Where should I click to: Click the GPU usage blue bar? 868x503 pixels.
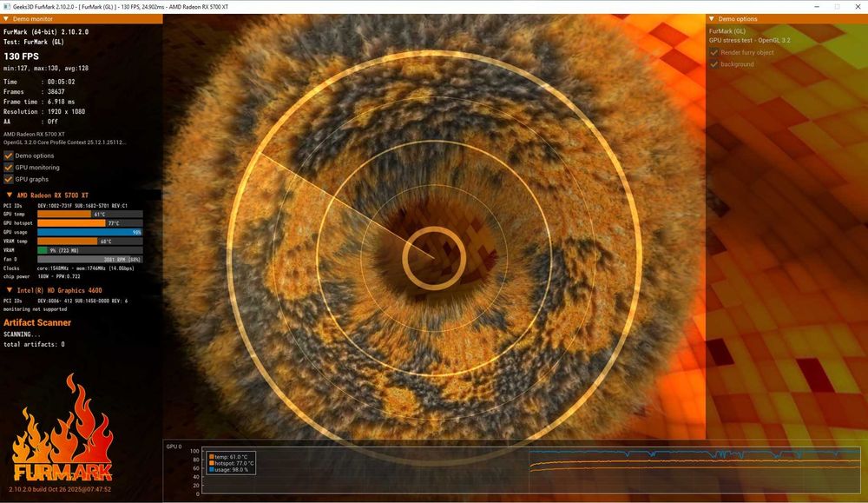click(x=89, y=232)
